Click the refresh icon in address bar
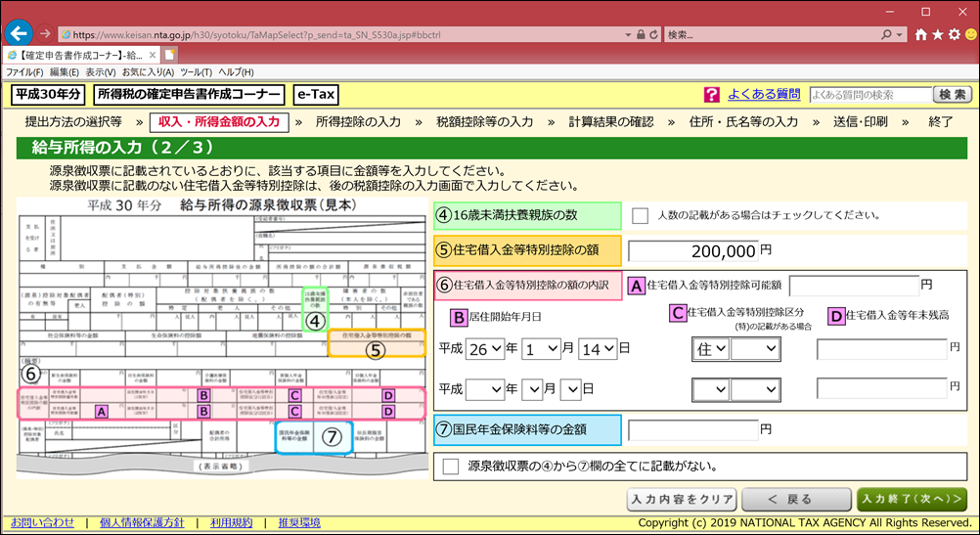This screenshot has width=980, height=535. click(653, 35)
